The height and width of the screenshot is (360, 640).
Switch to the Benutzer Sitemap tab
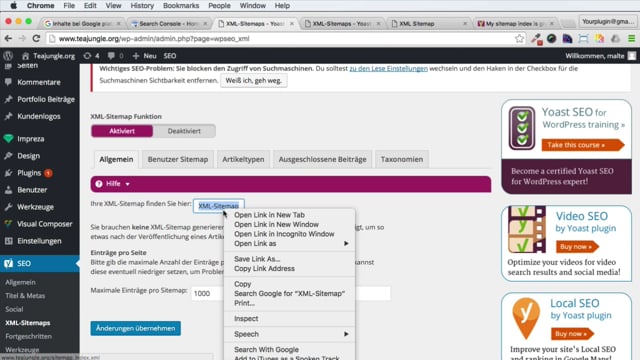click(178, 159)
